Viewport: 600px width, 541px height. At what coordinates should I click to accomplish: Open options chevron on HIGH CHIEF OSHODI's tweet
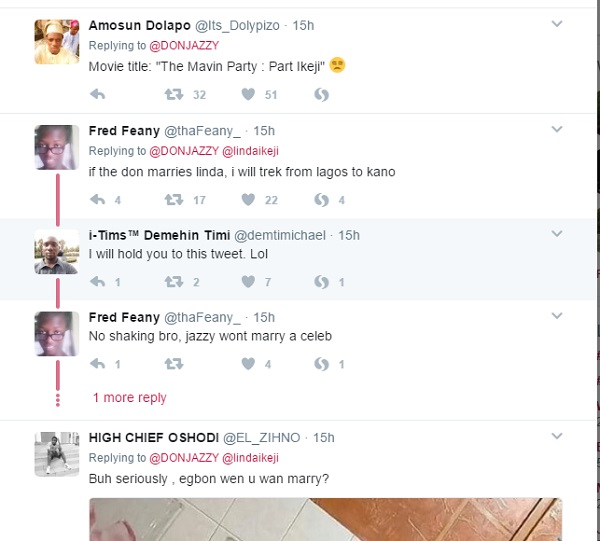557,437
